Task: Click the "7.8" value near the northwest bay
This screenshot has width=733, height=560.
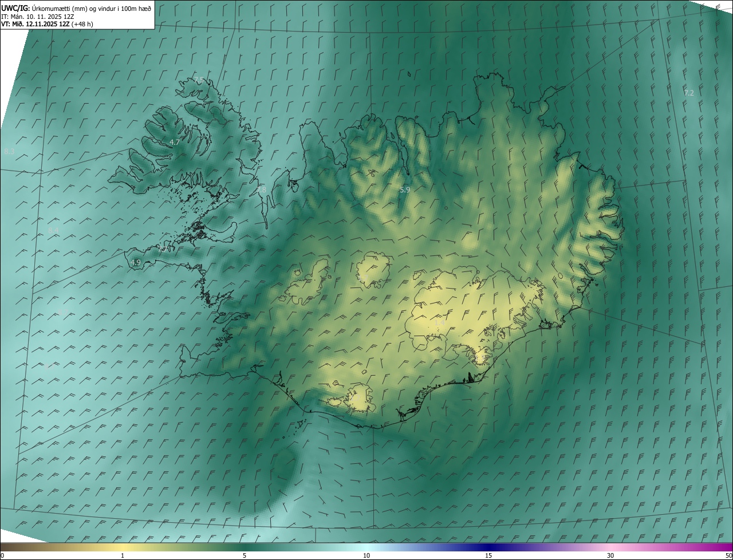Action: point(261,189)
